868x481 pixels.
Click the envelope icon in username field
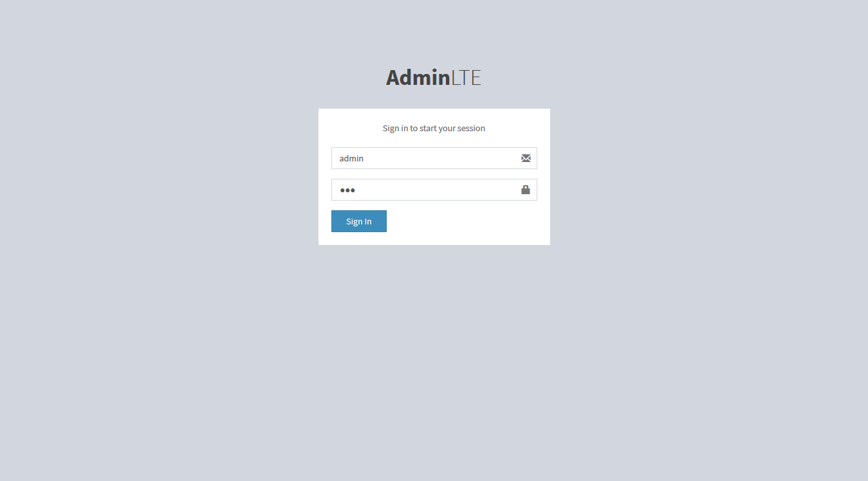[526, 158]
